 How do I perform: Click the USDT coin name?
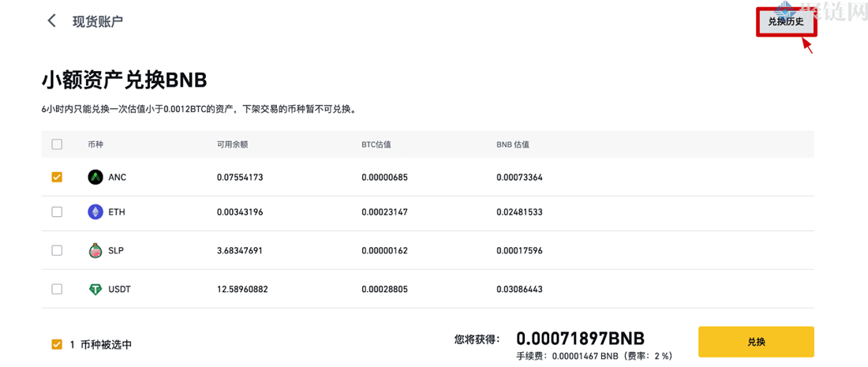coord(120,289)
